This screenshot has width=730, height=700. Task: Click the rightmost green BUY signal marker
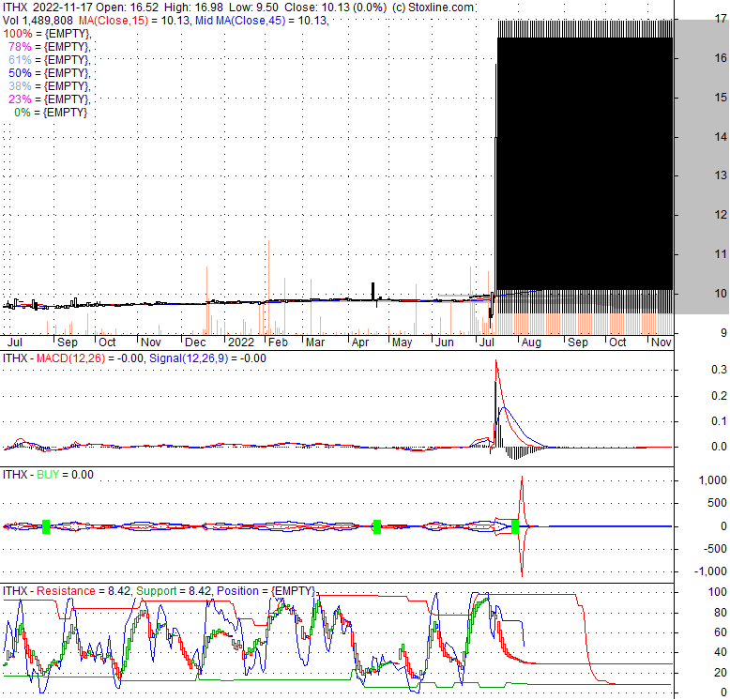point(515,526)
